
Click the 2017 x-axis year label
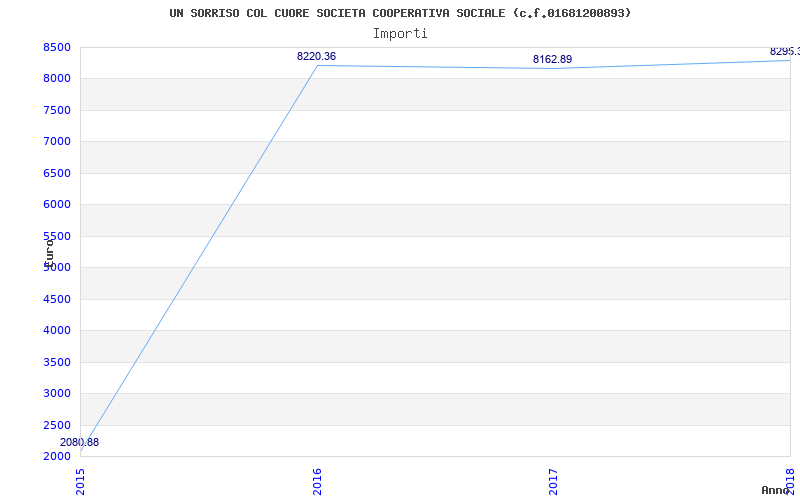553,480
